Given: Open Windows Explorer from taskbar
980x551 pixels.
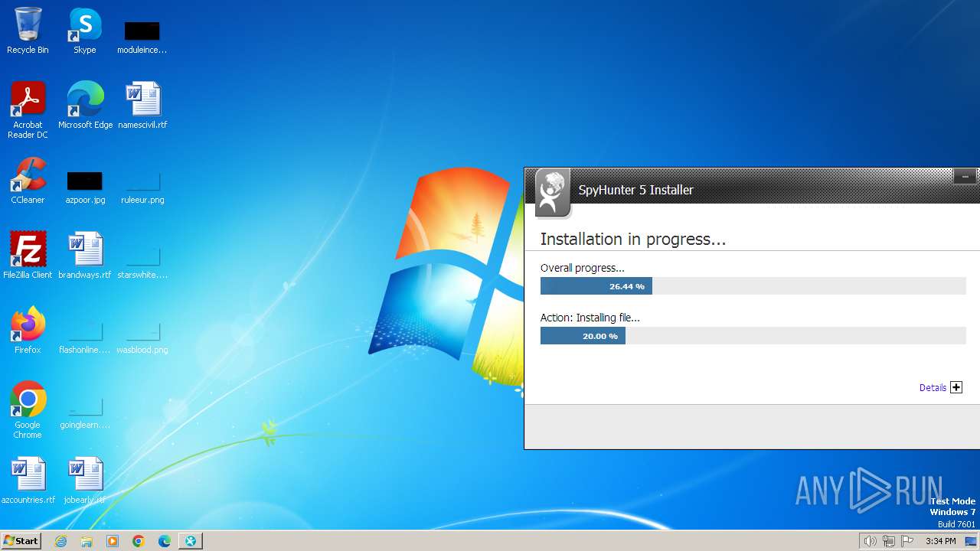Looking at the screenshot, I should coord(87,541).
